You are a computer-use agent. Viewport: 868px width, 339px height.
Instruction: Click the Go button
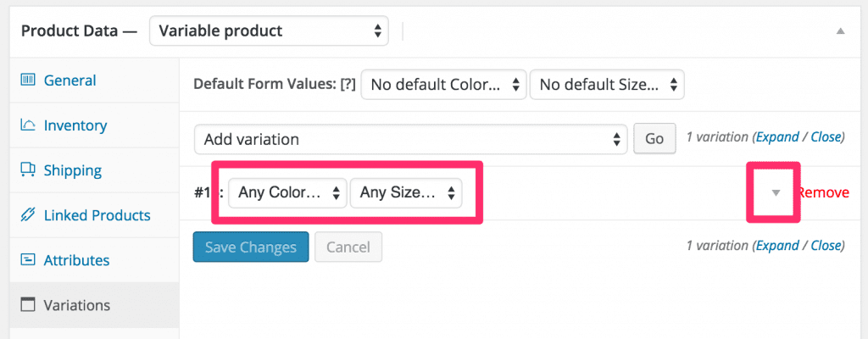(x=654, y=138)
